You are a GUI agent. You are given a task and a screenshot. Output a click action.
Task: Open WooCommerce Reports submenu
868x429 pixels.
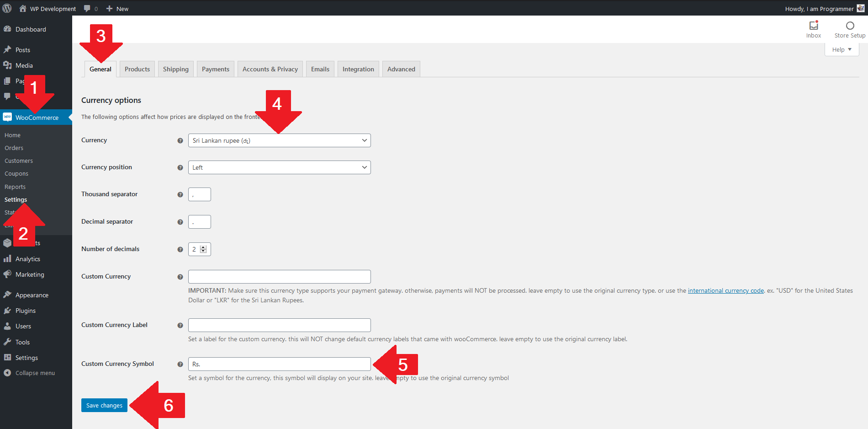coord(15,187)
